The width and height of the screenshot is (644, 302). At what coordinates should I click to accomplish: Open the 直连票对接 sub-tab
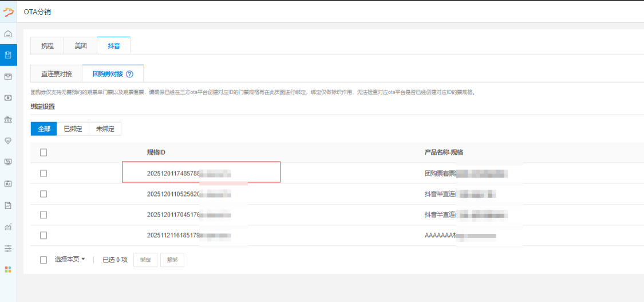click(x=57, y=74)
